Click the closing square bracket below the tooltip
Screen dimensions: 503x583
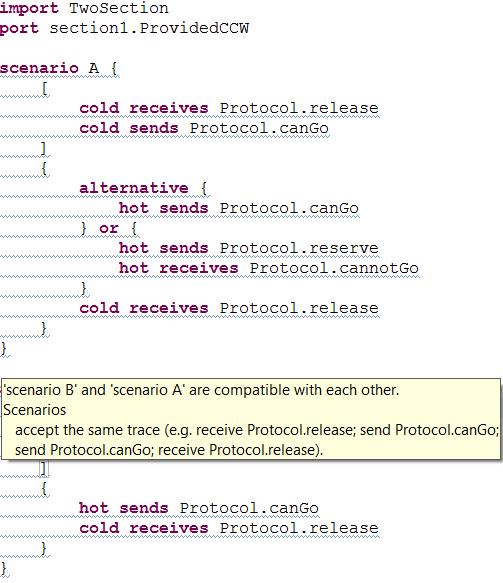pyautogui.click(x=44, y=468)
